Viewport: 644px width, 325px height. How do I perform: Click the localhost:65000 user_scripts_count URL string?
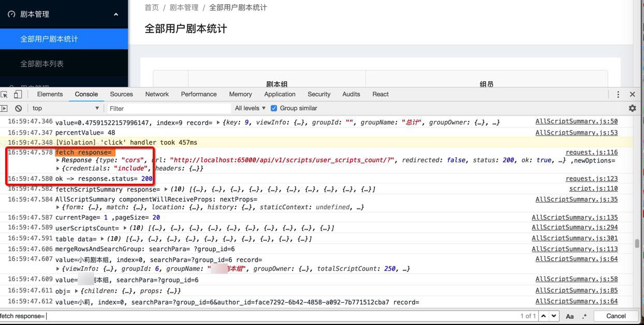tap(282, 160)
